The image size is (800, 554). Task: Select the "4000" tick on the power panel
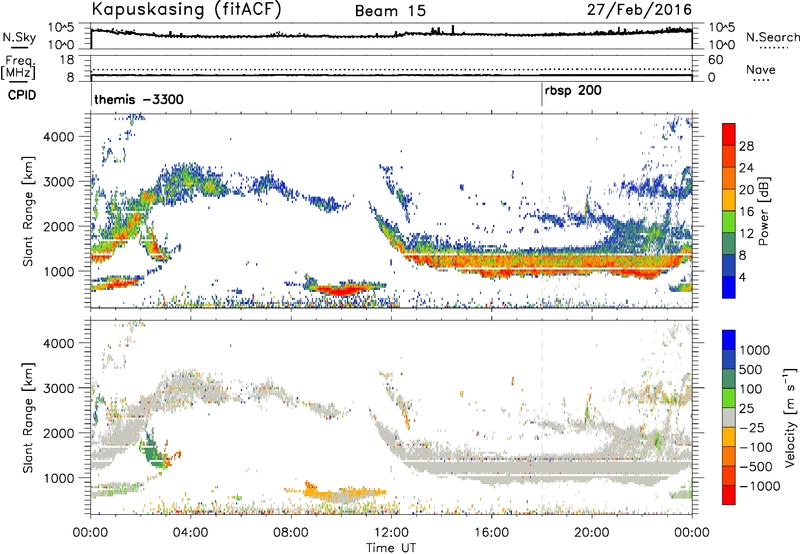pyautogui.click(x=58, y=137)
